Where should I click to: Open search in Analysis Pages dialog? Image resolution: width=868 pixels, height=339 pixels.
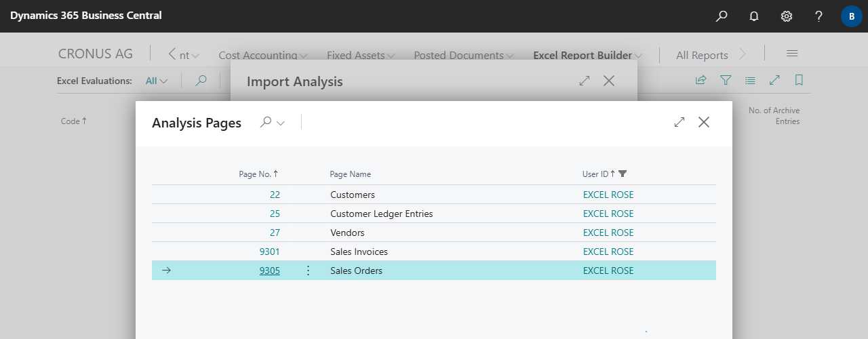(266, 122)
